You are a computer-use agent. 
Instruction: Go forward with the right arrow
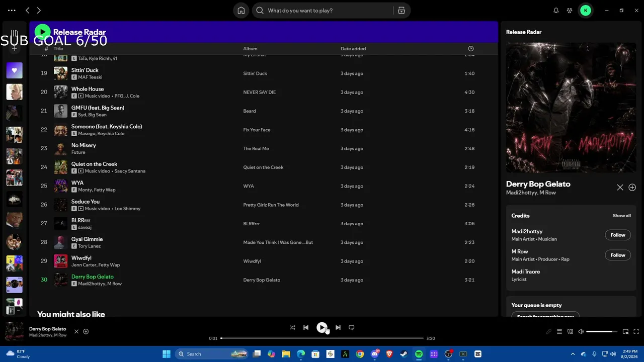point(39,10)
